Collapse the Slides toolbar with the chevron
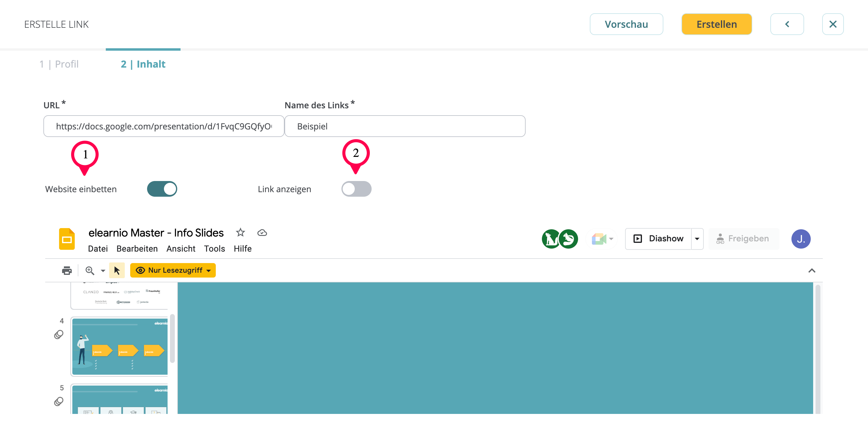868x429 pixels. pos(812,271)
